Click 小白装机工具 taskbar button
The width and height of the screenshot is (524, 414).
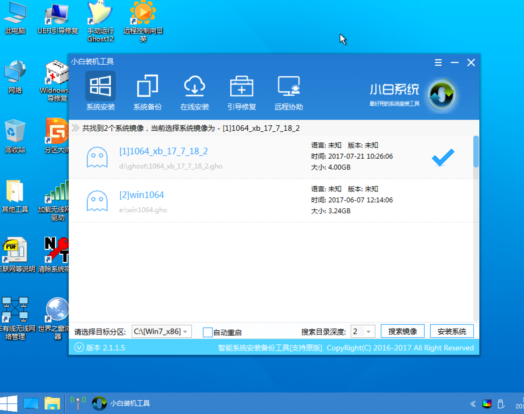click(x=121, y=403)
